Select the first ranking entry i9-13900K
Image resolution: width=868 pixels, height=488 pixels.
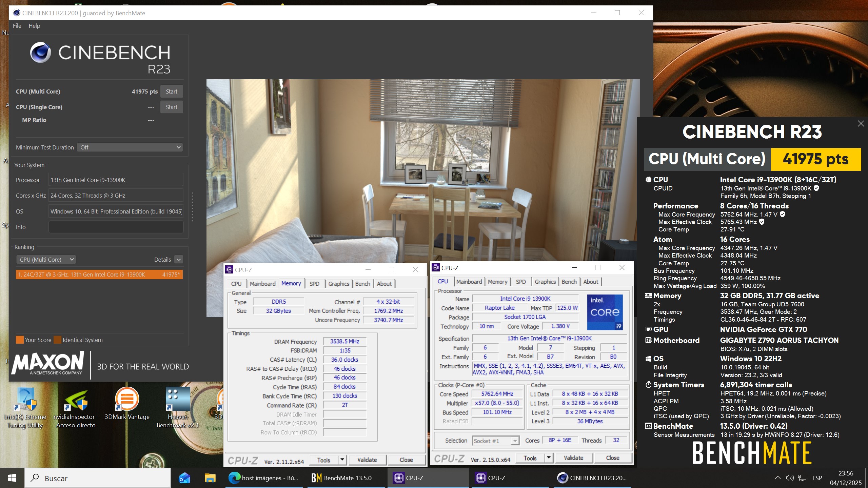pyautogui.click(x=99, y=274)
